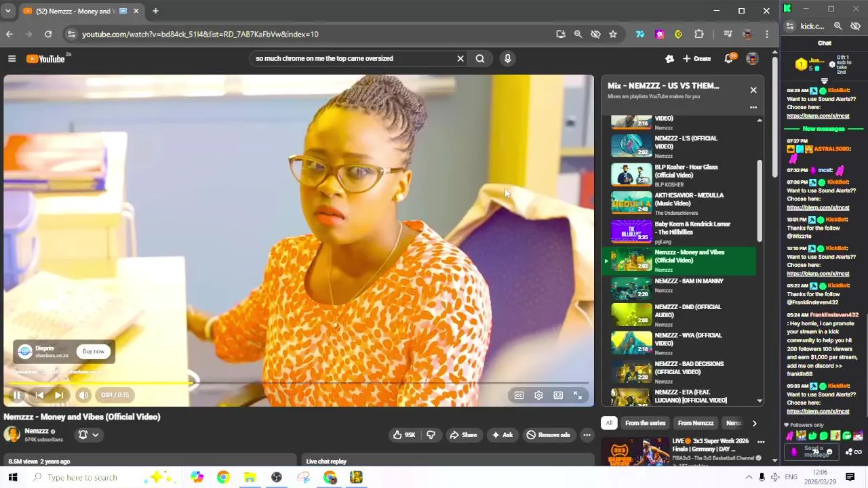Select the 'From the series' chip

pyautogui.click(x=645, y=423)
